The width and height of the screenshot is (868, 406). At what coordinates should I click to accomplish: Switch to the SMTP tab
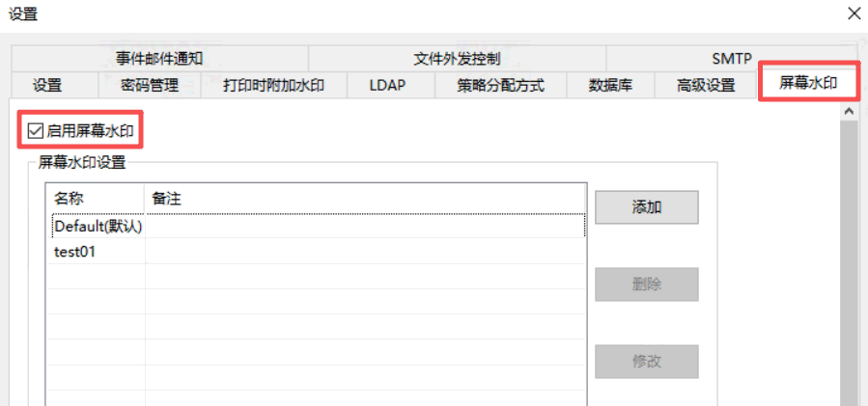click(732, 59)
